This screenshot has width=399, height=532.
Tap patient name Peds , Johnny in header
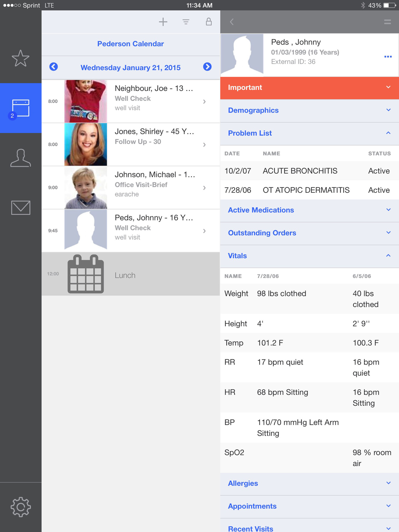[296, 42]
